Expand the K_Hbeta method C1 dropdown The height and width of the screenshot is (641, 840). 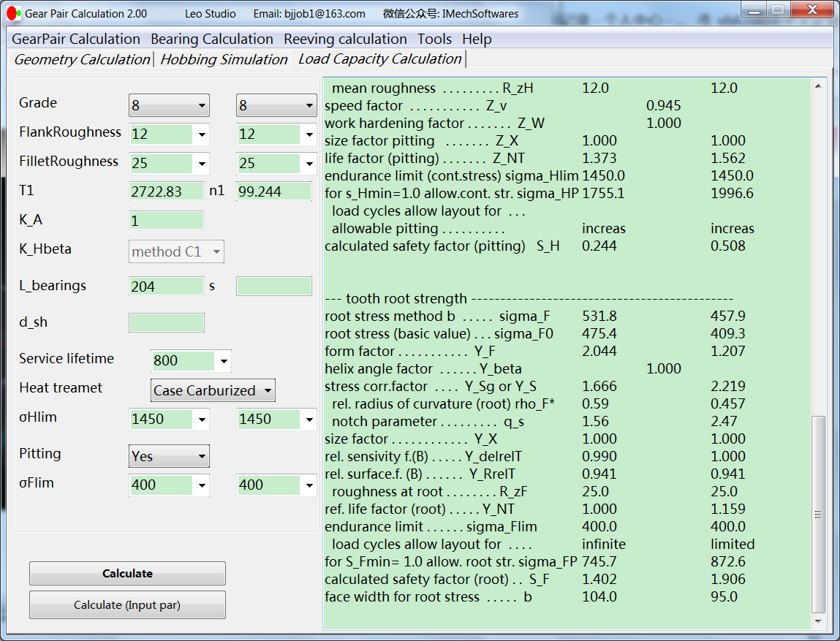click(x=216, y=251)
